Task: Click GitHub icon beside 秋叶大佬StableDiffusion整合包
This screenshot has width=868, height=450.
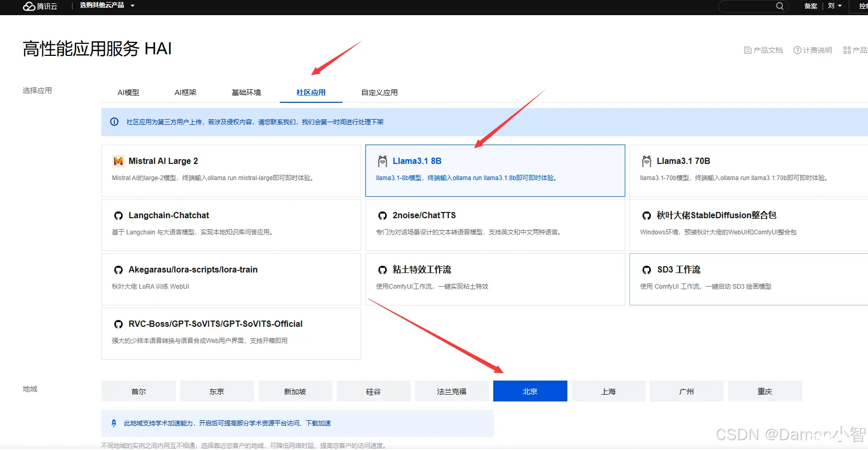Action: coord(647,216)
